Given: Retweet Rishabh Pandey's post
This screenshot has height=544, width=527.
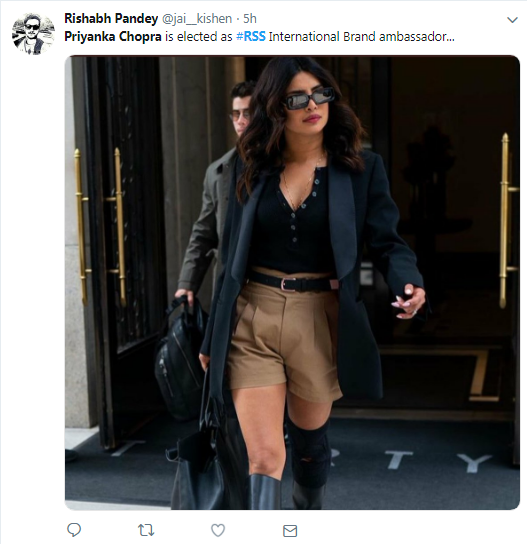Looking at the screenshot, I should coord(146,530).
